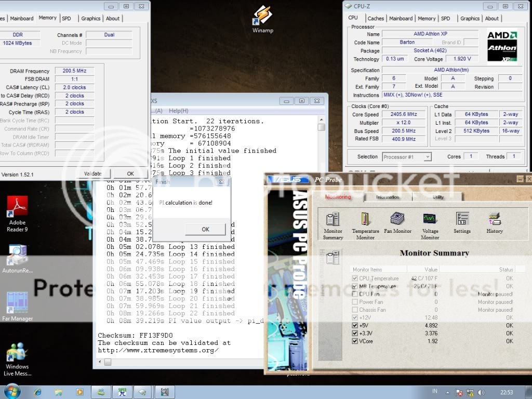Open the Winamp desktop shortcut

[x=262, y=19]
